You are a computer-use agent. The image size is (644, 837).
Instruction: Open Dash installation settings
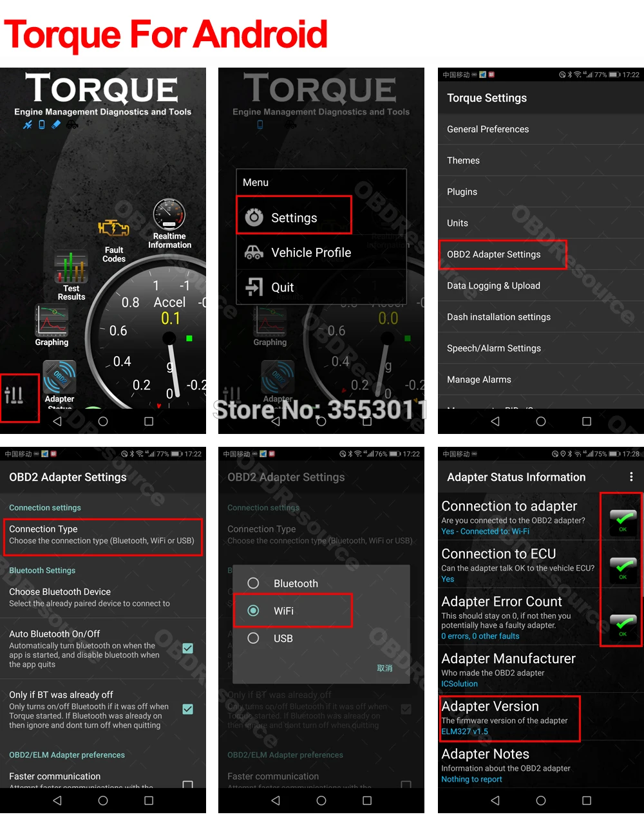[x=541, y=317]
